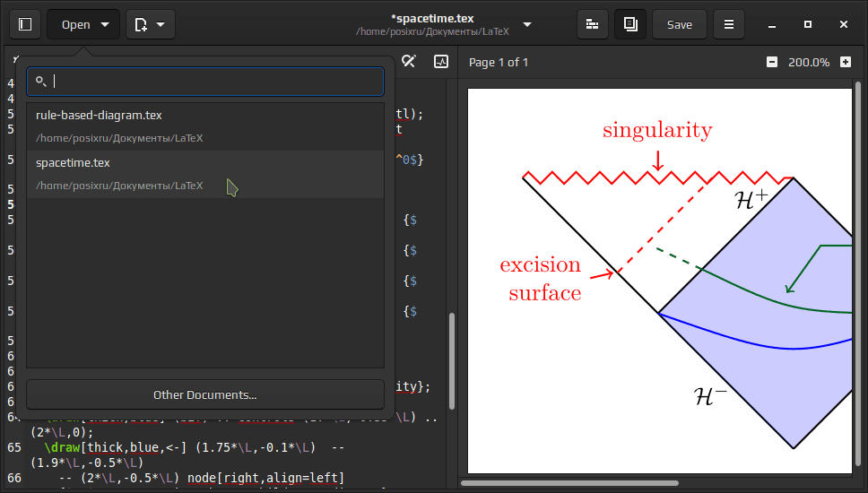
Task: Close the application window
Action: [844, 24]
